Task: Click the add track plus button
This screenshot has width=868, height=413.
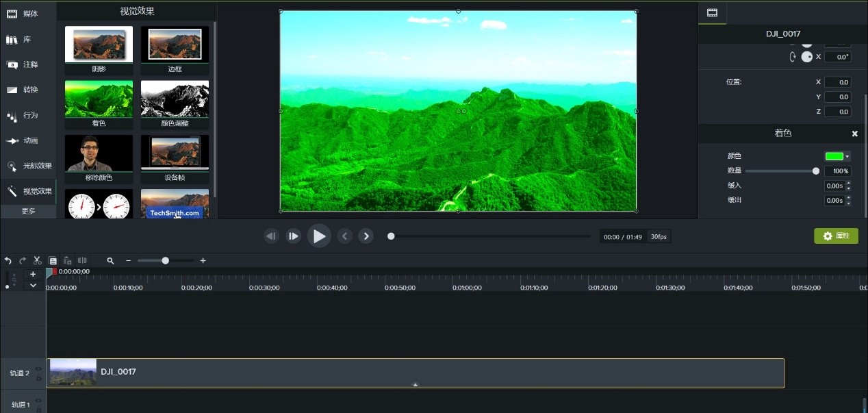Action: click(x=33, y=274)
